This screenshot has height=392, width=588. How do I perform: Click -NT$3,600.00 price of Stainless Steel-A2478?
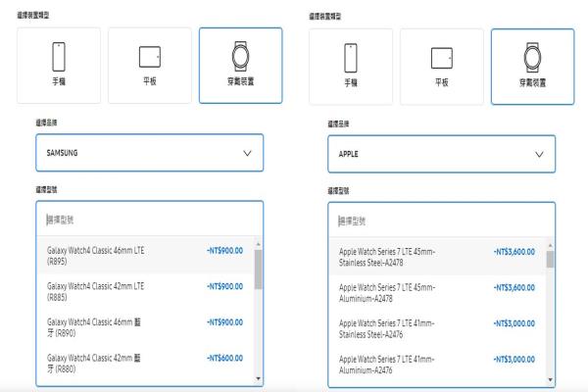pos(514,252)
